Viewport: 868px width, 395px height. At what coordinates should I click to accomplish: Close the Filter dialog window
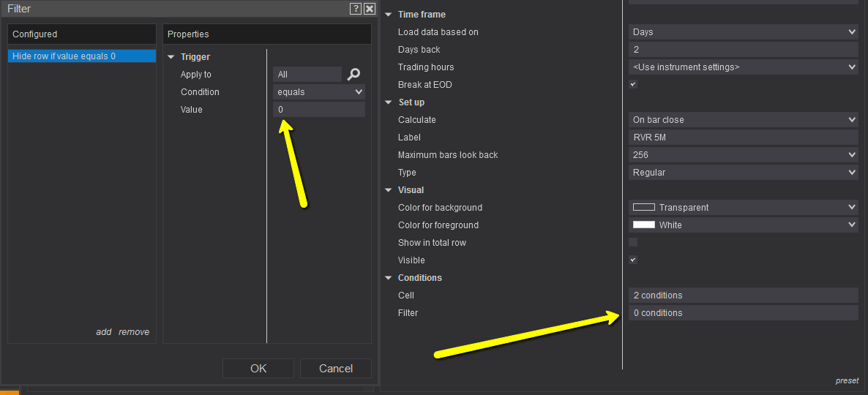[370, 9]
